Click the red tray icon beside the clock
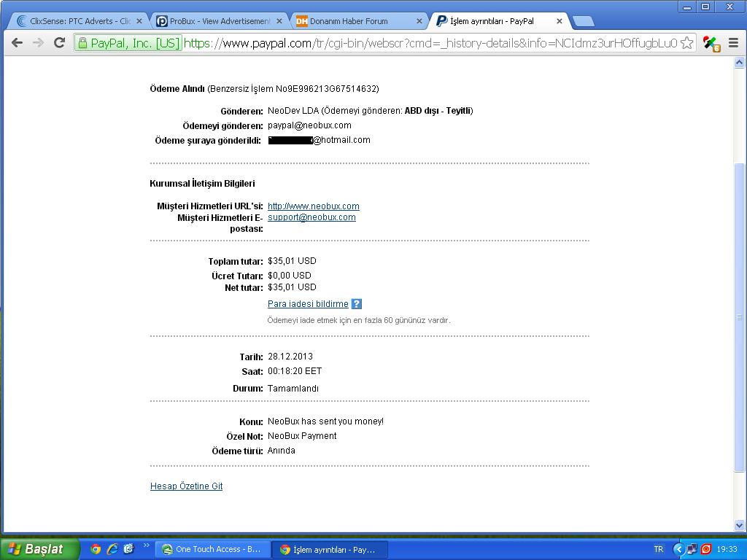This screenshot has width=747, height=560. [x=706, y=549]
